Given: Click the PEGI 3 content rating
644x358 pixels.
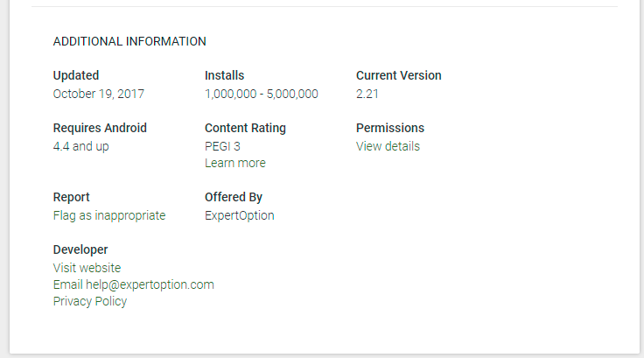Looking at the screenshot, I should click(222, 146).
